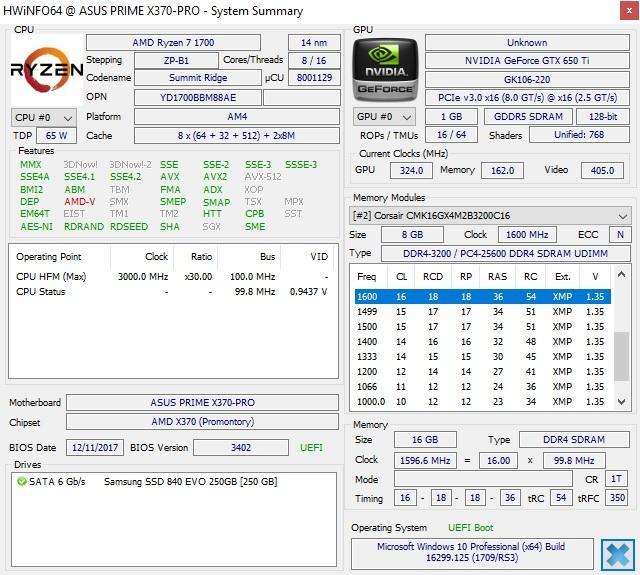
Task: Select the 1200 MHz timing row
Action: click(x=482, y=372)
